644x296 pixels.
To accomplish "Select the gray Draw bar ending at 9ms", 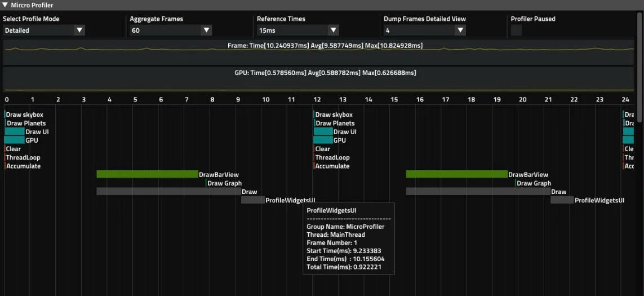I will [169, 192].
